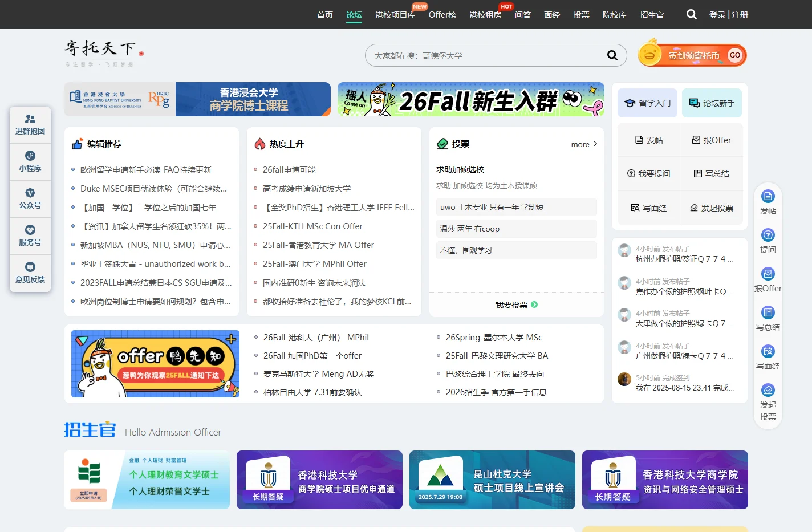Open 我要提问 in the quick action grid

649,174
